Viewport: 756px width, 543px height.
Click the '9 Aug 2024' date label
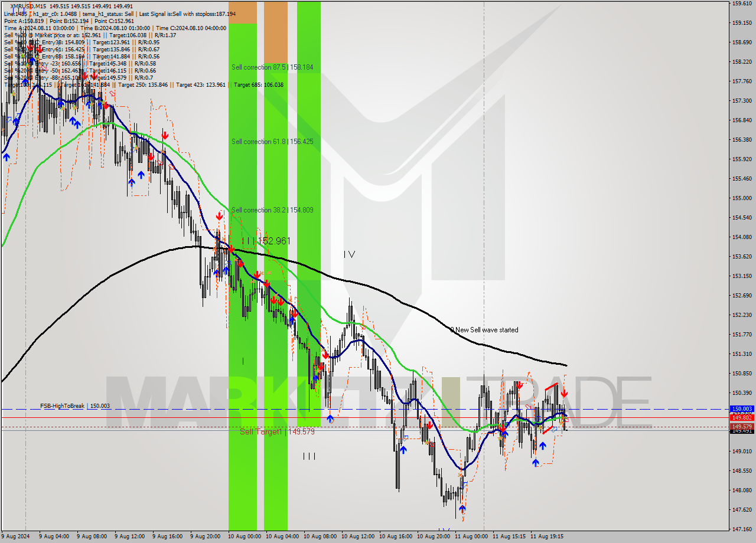(17, 537)
